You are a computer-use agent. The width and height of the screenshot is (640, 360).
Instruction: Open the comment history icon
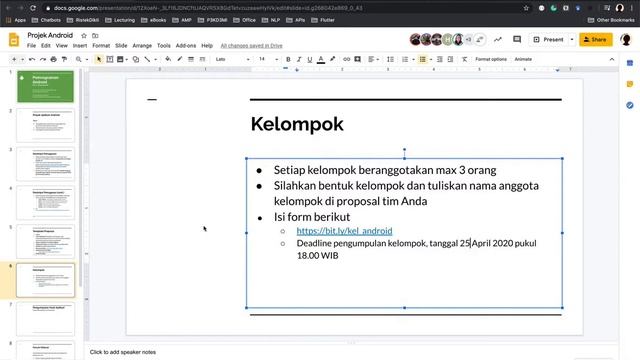point(517,40)
